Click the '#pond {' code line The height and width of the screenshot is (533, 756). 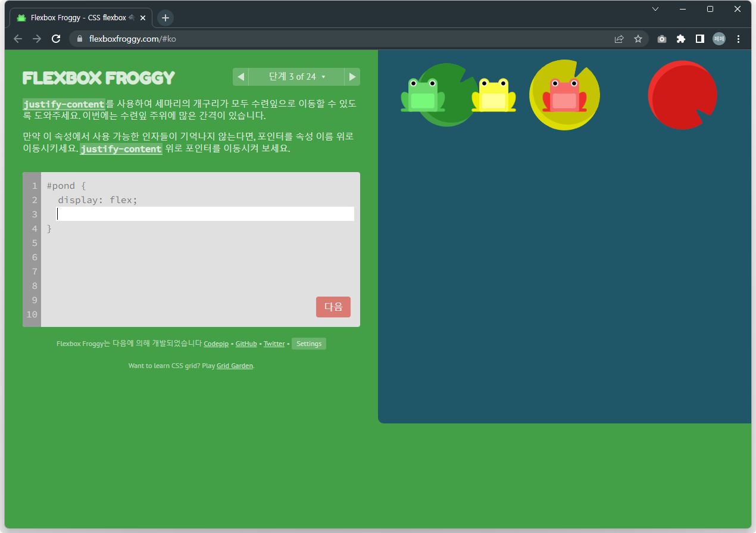pyautogui.click(x=67, y=186)
